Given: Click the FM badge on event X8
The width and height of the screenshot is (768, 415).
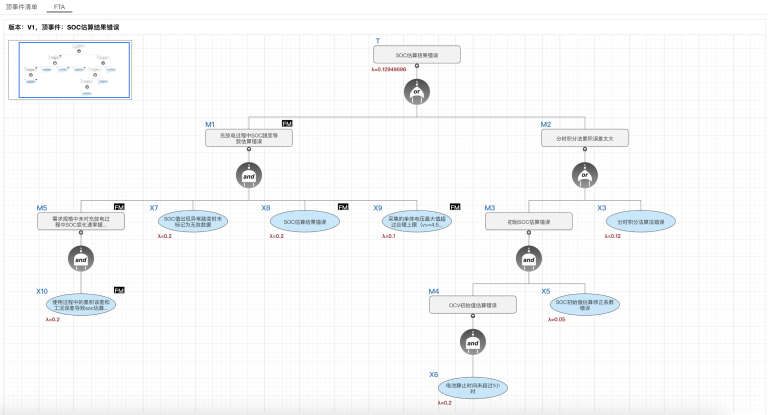Looking at the screenshot, I should coord(343,207).
